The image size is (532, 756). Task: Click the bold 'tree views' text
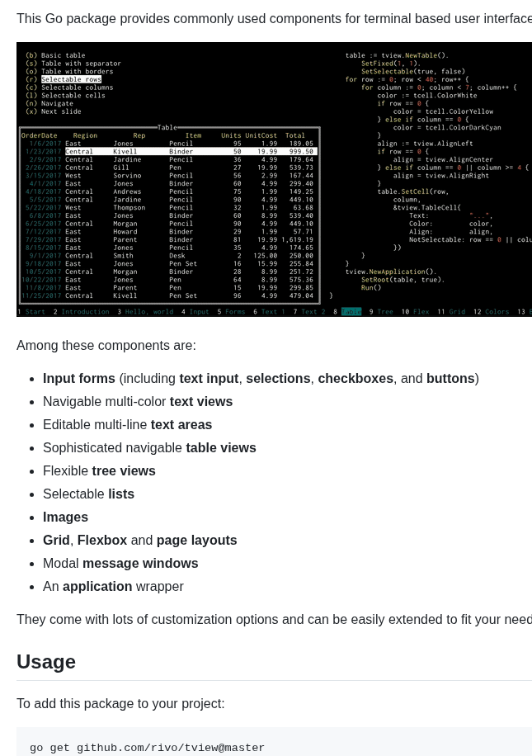coord(124,471)
